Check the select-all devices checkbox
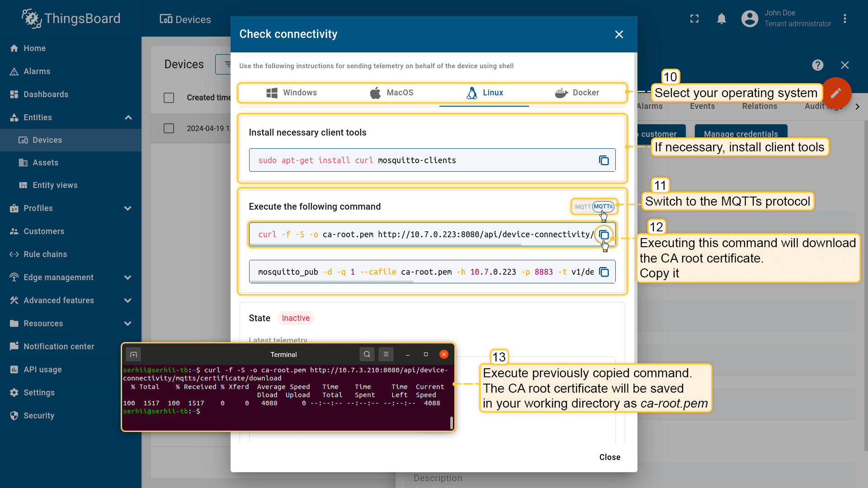The width and height of the screenshot is (868, 488). [169, 98]
